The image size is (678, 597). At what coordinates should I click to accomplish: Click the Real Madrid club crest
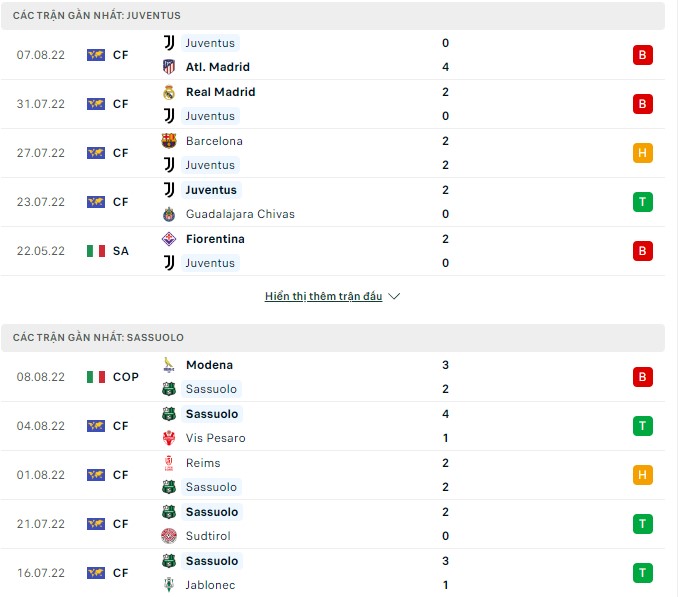click(169, 92)
